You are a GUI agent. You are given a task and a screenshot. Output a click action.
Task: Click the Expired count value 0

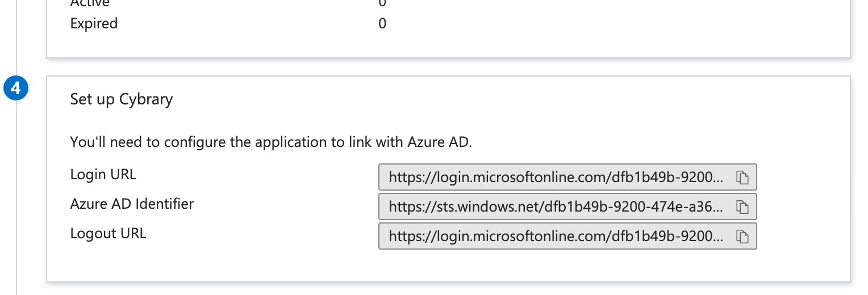(382, 24)
